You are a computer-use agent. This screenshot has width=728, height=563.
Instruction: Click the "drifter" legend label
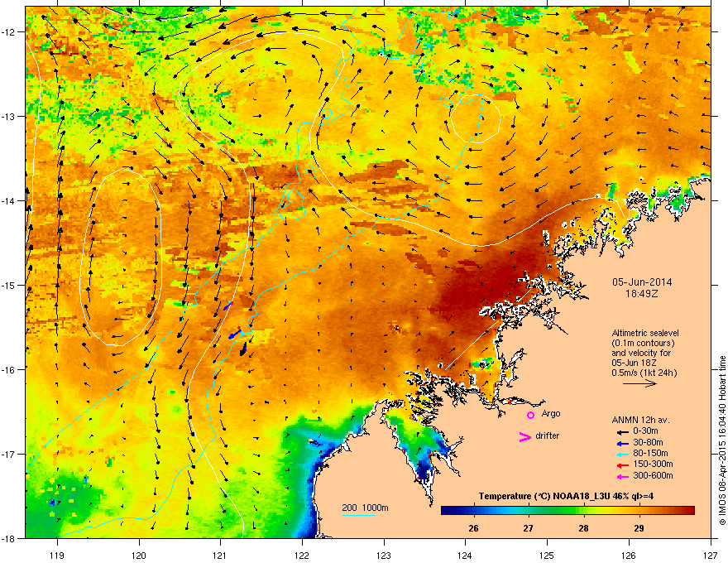pyautogui.click(x=548, y=435)
